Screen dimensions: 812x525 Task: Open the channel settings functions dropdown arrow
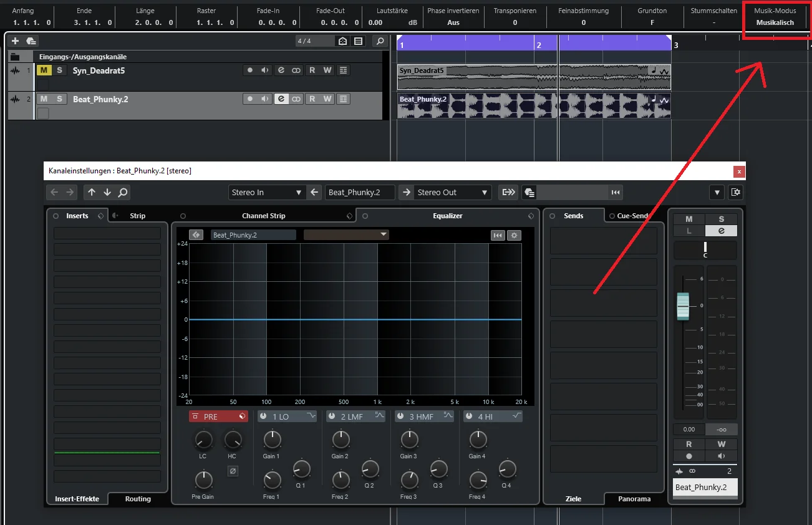click(717, 192)
